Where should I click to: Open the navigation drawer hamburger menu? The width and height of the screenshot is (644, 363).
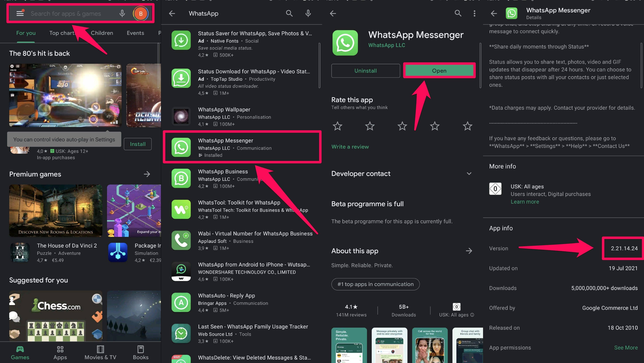point(20,14)
